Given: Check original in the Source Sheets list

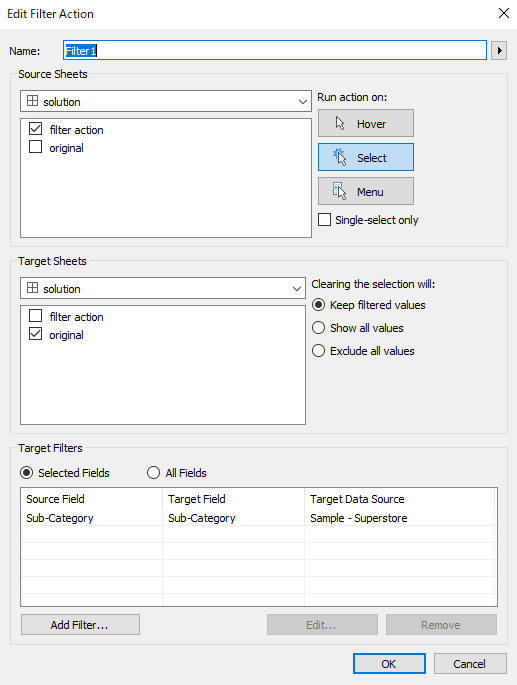Looking at the screenshot, I should point(35,147).
